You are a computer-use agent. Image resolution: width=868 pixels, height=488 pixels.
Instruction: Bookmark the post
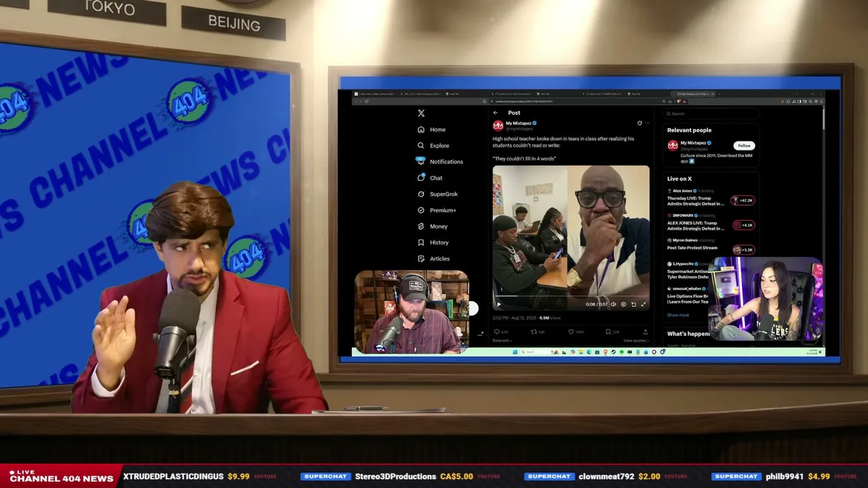tap(608, 331)
